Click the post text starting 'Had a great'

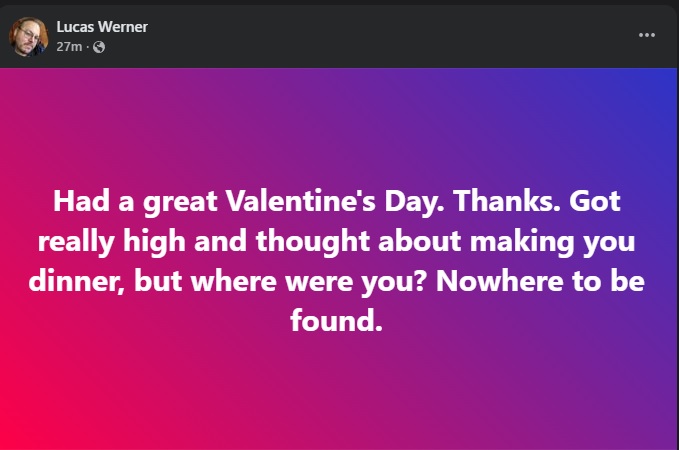point(337,261)
